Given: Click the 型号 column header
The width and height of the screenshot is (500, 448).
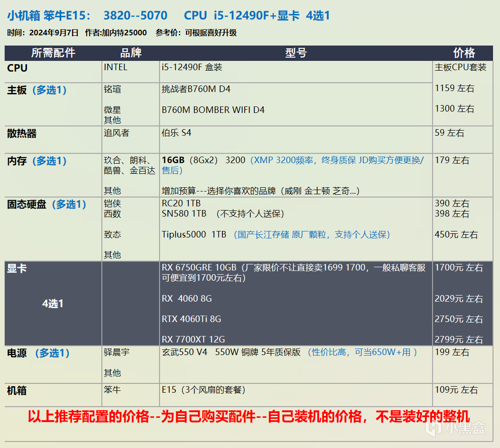Looking at the screenshot, I should (x=296, y=53).
